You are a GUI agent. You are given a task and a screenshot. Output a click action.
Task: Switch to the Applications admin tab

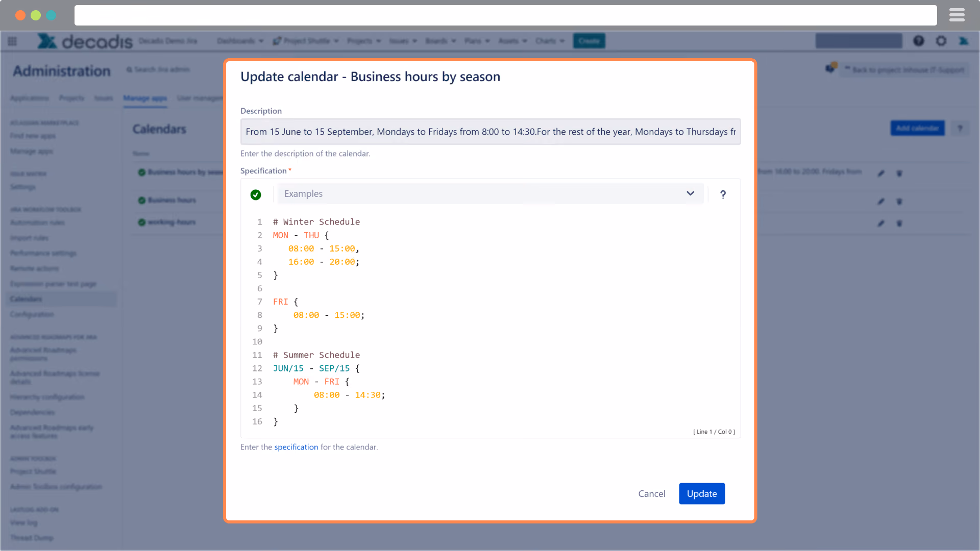pyautogui.click(x=30, y=98)
